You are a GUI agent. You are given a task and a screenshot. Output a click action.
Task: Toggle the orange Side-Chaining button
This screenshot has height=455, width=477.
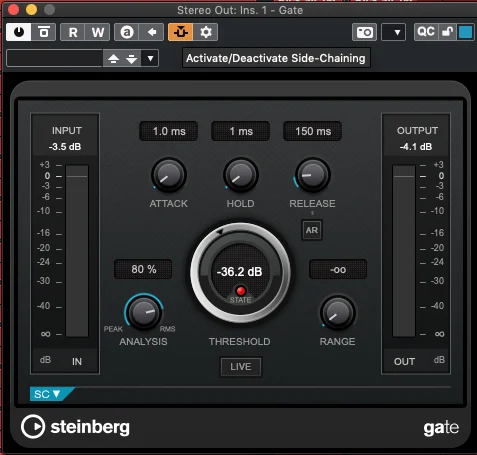181,32
